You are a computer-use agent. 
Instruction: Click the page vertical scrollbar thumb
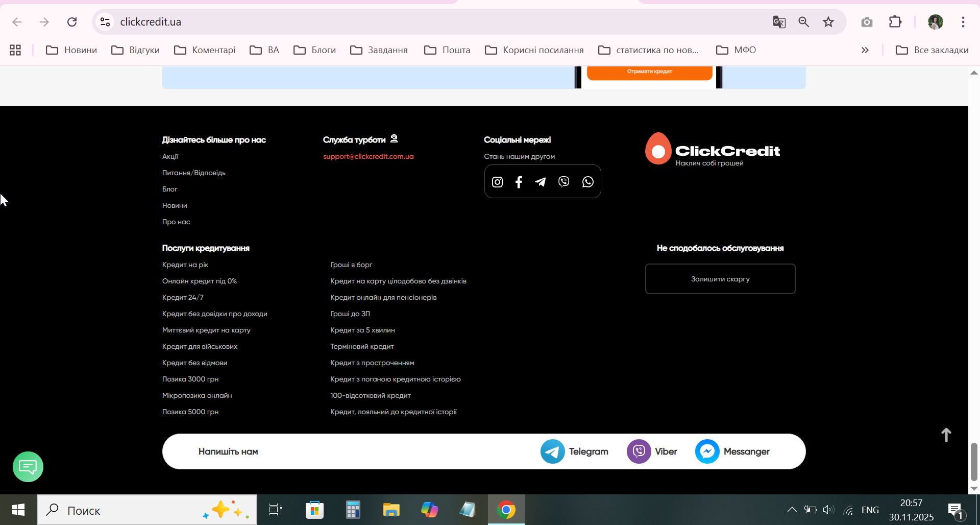(974, 462)
